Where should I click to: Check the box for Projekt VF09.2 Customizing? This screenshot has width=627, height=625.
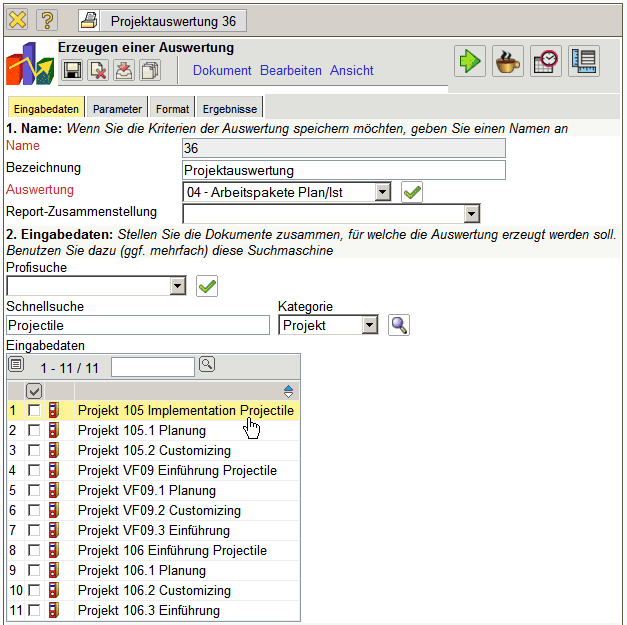(35, 511)
